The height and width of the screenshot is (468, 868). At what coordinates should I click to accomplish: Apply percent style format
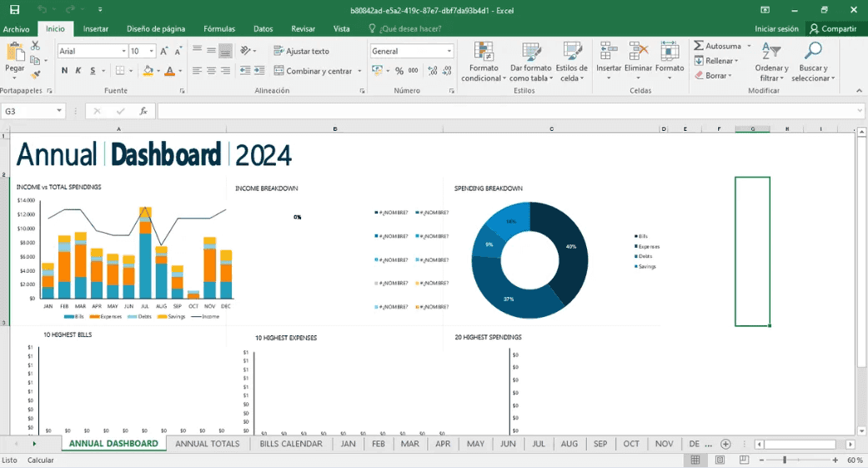pyautogui.click(x=399, y=70)
